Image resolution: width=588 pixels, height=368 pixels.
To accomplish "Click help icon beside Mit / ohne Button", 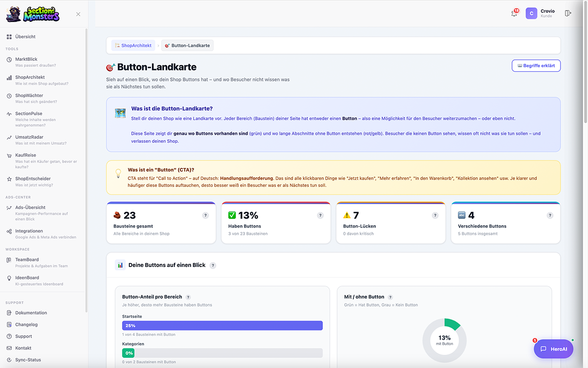I will (x=391, y=297).
